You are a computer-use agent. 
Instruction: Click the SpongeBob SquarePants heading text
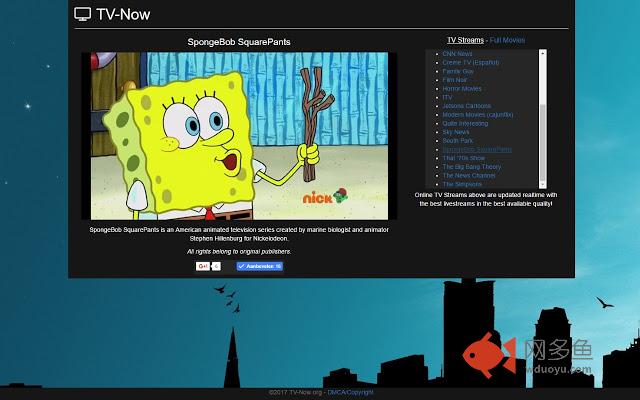239,42
